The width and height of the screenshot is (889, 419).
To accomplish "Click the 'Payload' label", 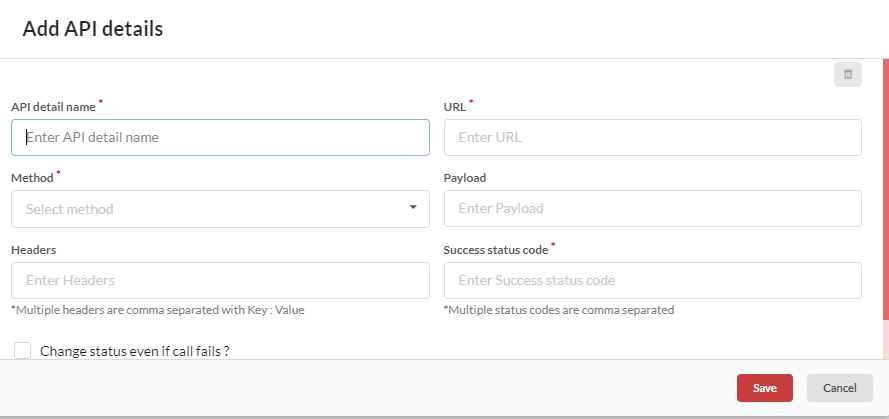I will click(465, 177).
